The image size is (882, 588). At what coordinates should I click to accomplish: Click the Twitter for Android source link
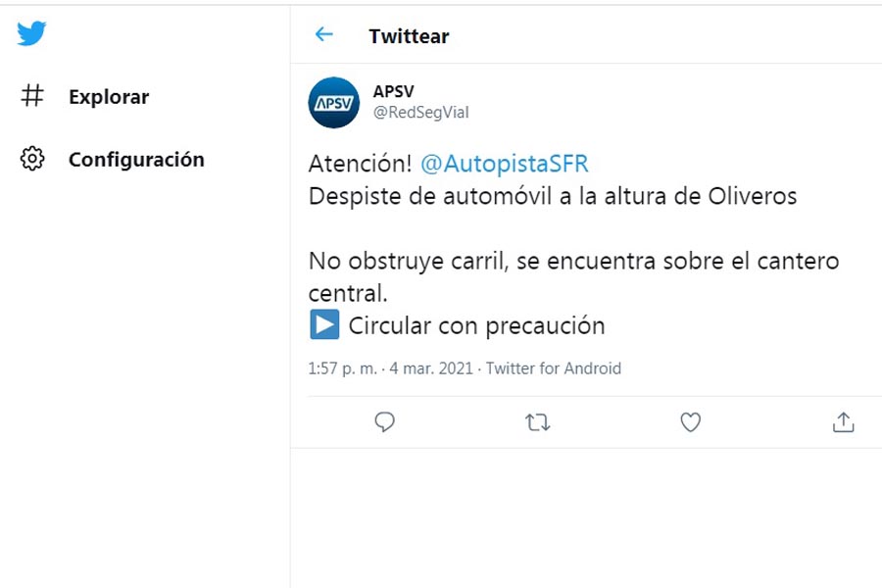click(x=554, y=368)
